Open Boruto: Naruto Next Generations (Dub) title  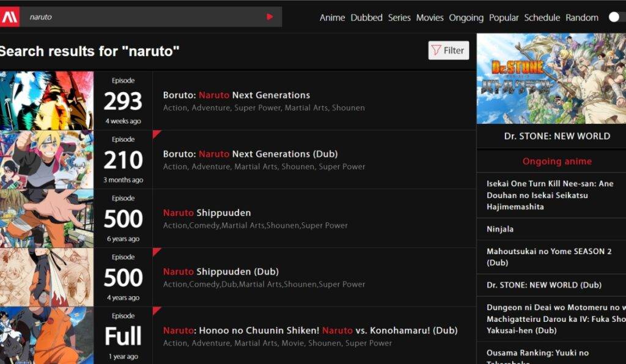250,154
